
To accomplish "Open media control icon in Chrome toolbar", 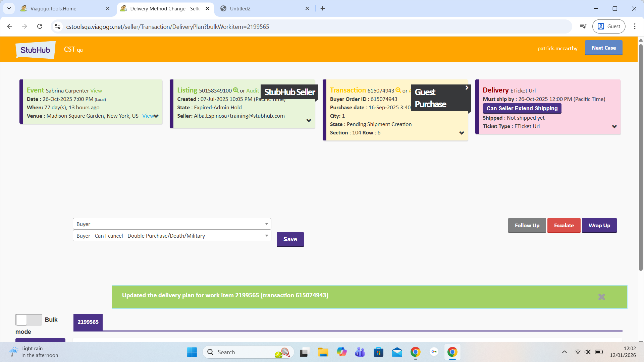I will [x=583, y=26].
